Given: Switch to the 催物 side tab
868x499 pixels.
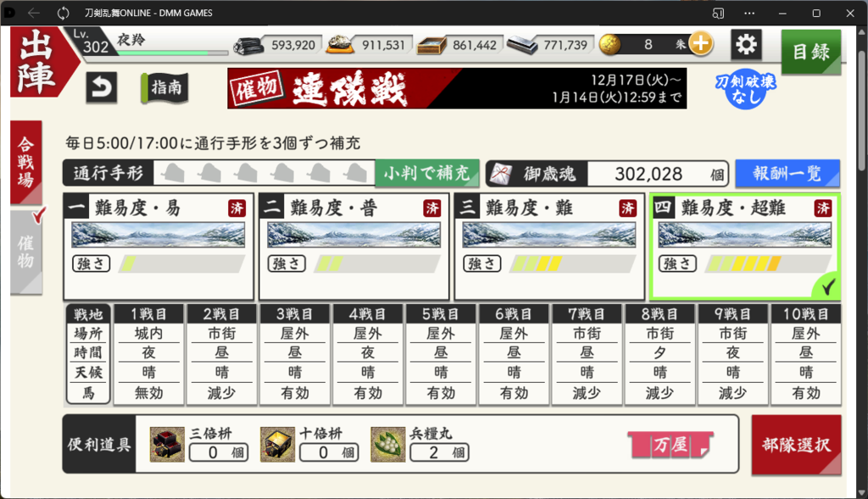Looking at the screenshot, I should (26, 252).
